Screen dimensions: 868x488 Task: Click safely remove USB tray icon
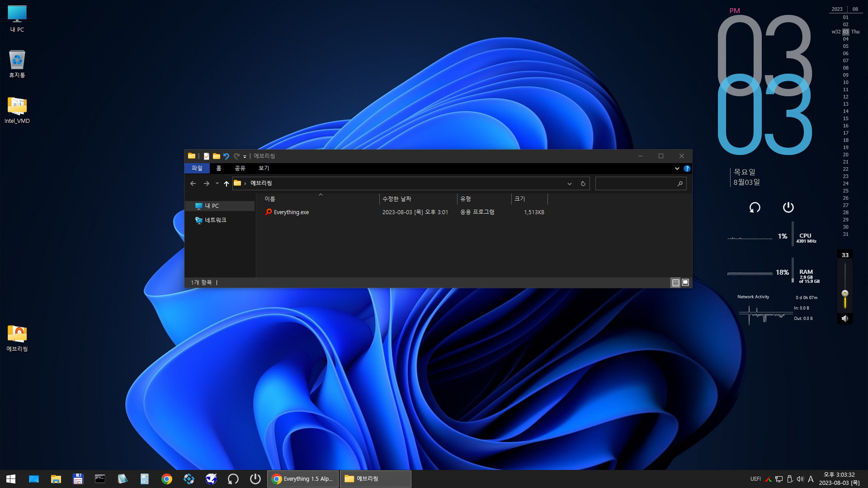[790, 479]
